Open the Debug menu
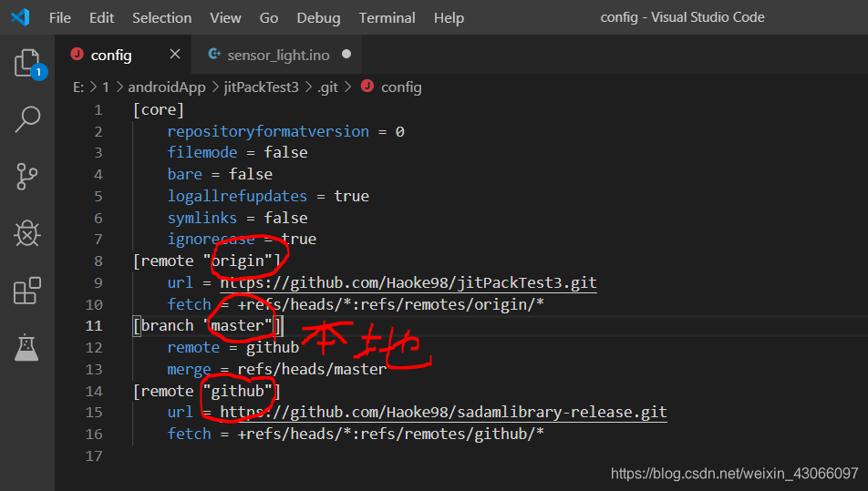 point(318,17)
